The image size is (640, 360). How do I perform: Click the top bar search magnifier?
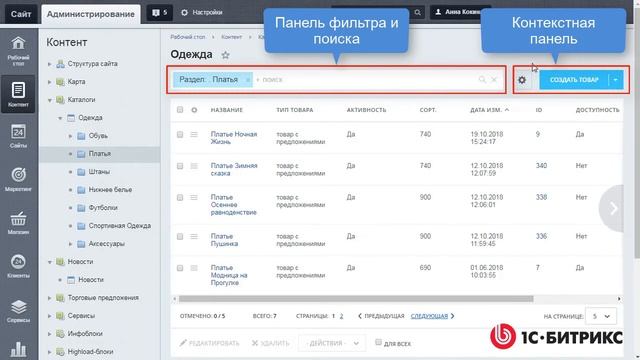click(418, 13)
